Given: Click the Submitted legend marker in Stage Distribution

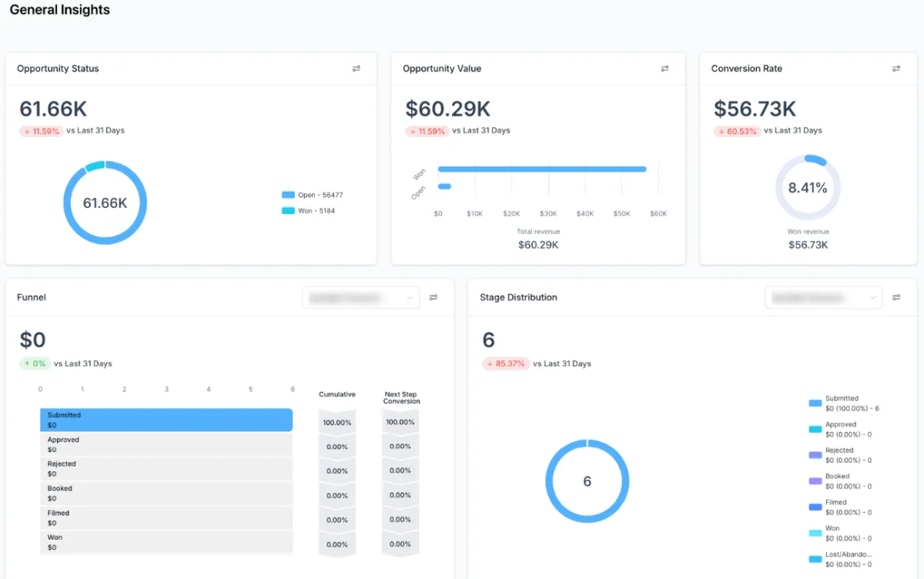Looking at the screenshot, I should pos(815,402).
